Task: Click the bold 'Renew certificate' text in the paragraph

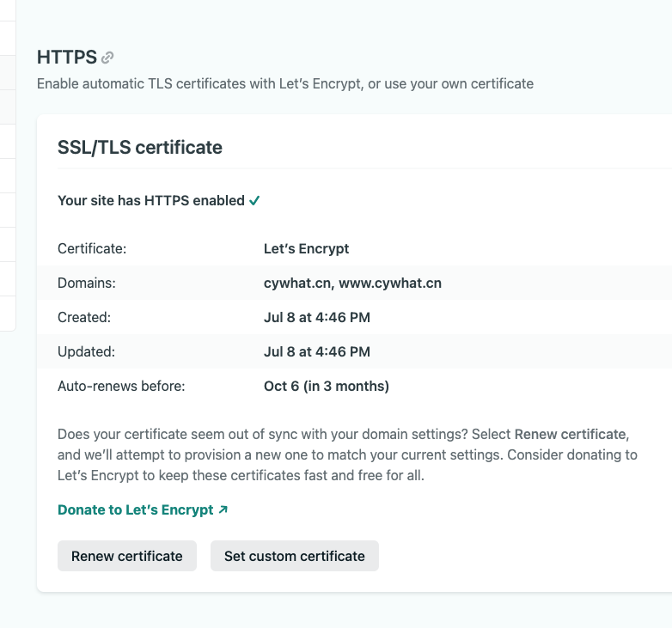Action: 571,434
